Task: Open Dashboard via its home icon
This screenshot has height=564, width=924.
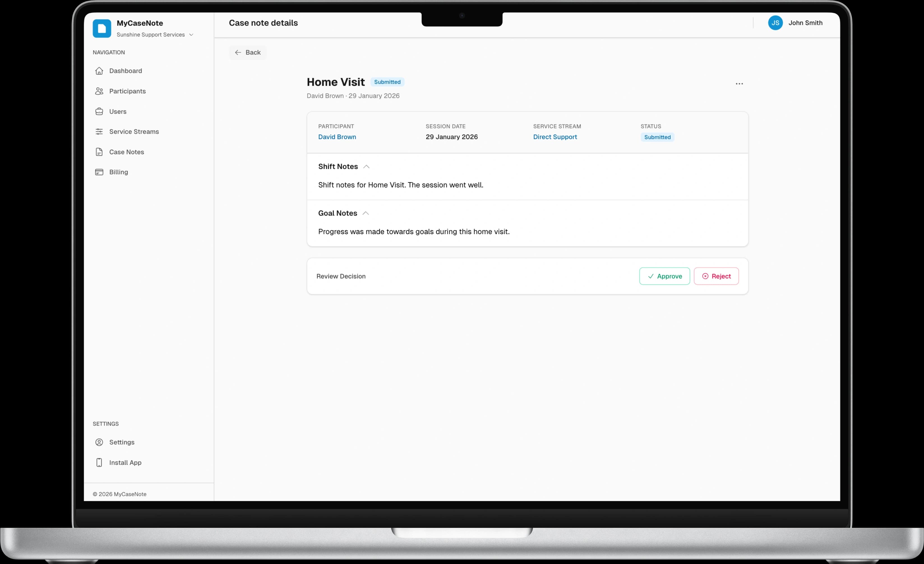Action: tap(99, 71)
